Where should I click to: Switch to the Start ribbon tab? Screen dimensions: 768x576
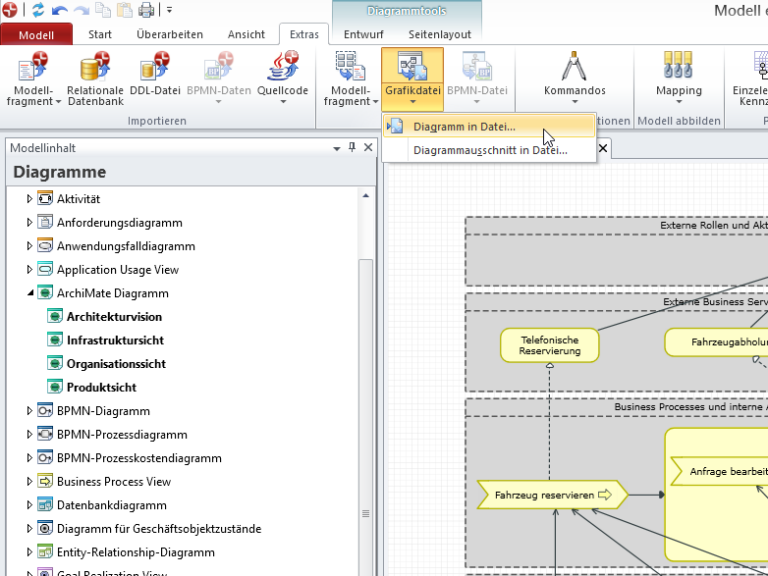[x=100, y=34]
